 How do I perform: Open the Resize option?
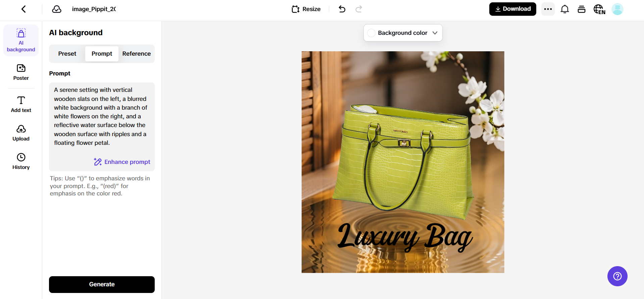pyautogui.click(x=306, y=9)
